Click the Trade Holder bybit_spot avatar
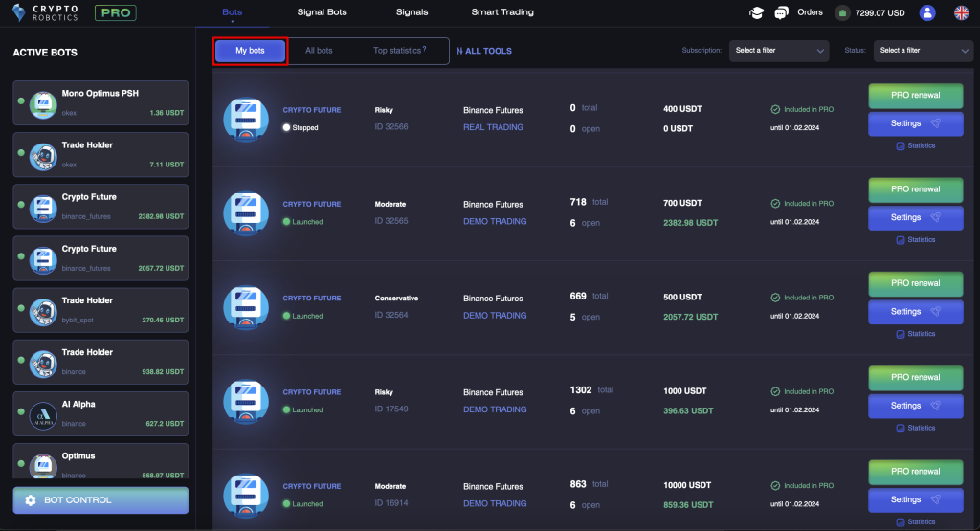Viewport: 980px width, 531px height. tap(43, 311)
